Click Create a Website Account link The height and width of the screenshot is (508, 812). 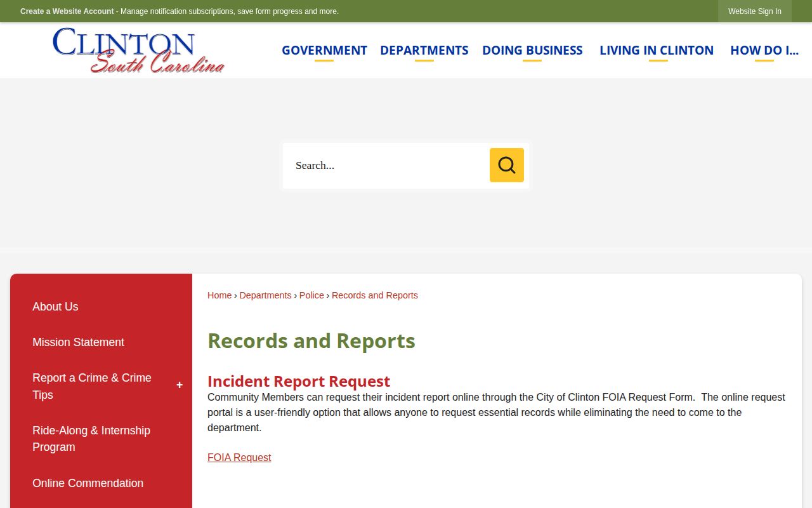click(67, 11)
